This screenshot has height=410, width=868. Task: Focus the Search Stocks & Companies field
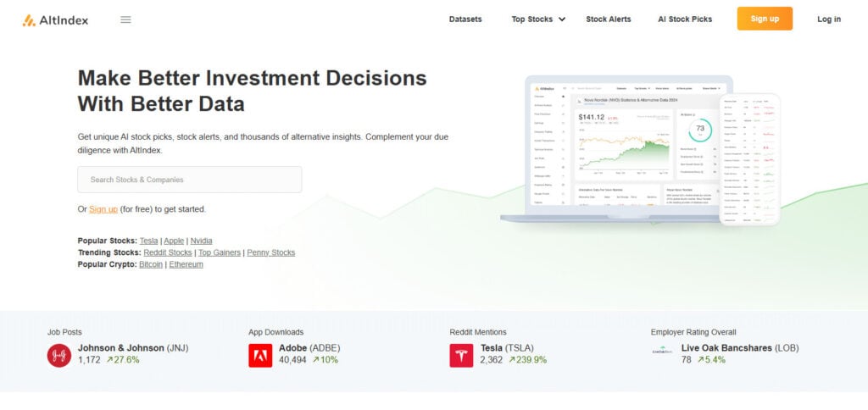[189, 180]
